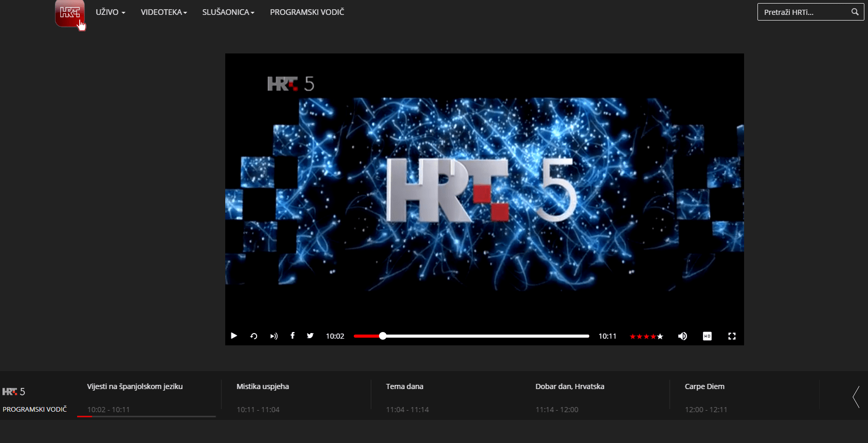Restart playback with the replay icon

tap(254, 336)
